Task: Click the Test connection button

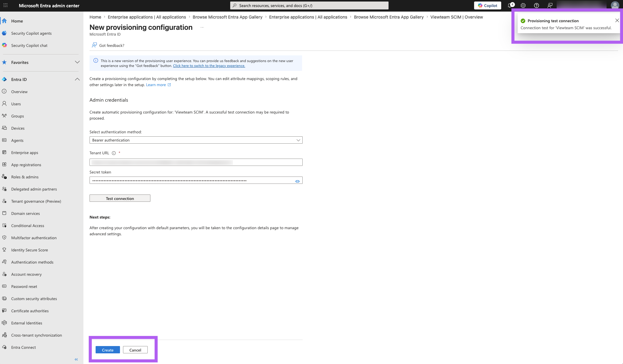Action: pyautogui.click(x=120, y=198)
